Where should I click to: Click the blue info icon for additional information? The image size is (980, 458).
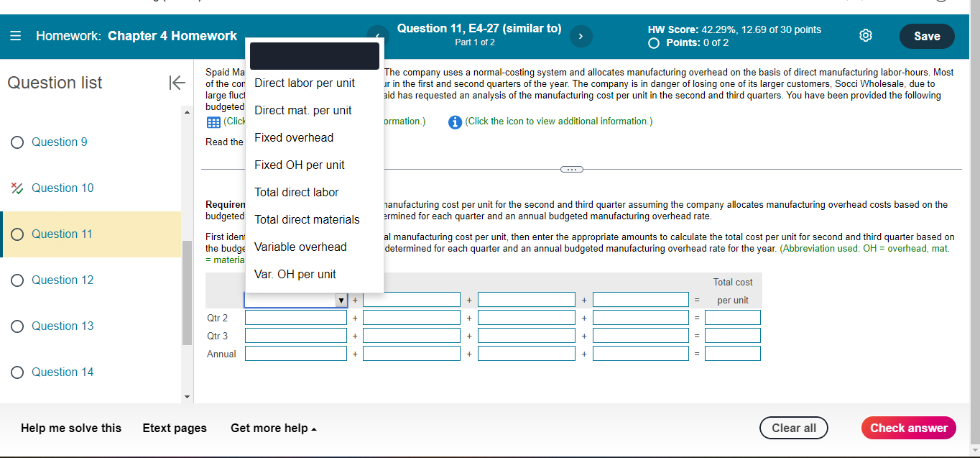point(455,122)
